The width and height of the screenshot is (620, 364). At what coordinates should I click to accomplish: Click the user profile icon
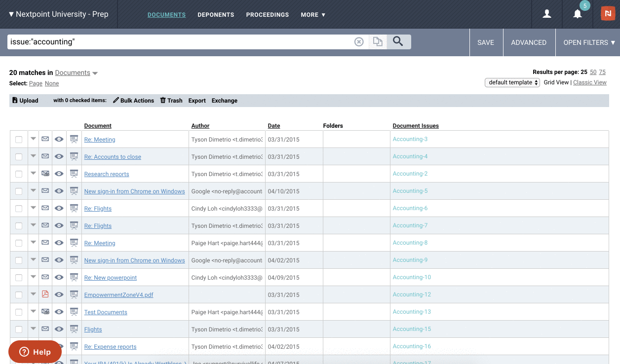546,14
